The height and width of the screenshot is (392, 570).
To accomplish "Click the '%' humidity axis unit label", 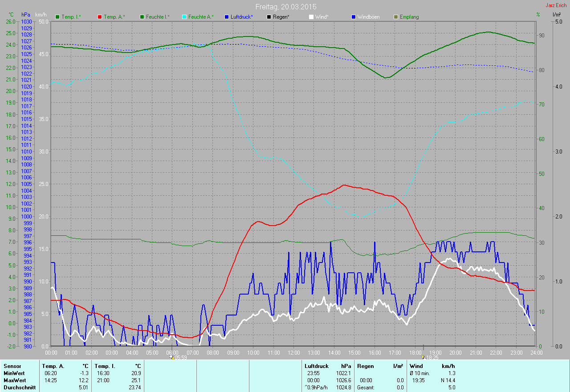I will 538,15.
